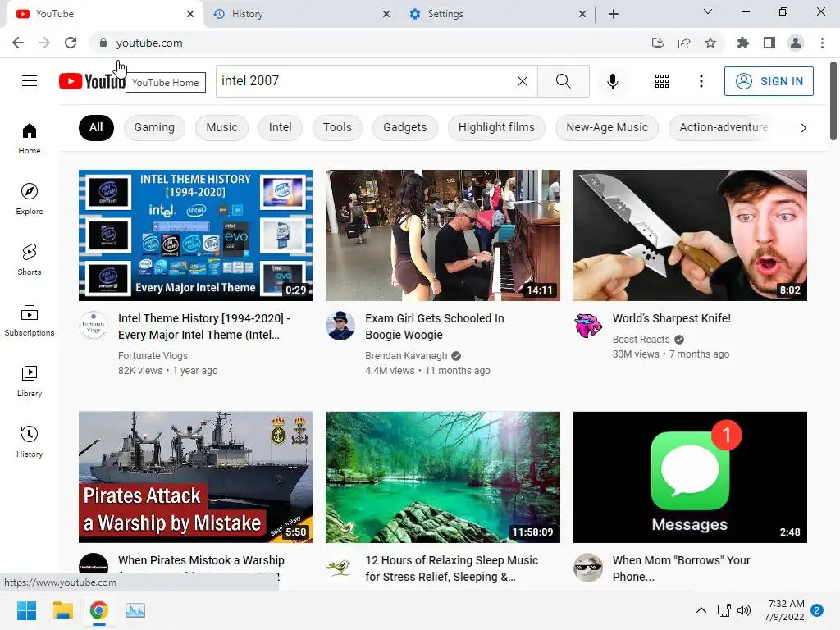Screen dimensions: 840x630
Task: Go back to the previous page
Action: click(18, 43)
